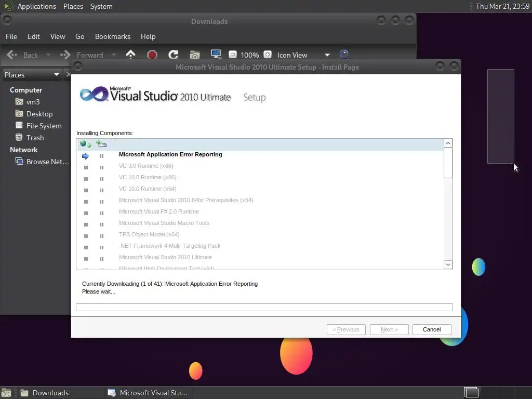Open the File menu
The width and height of the screenshot is (532, 399).
(11, 36)
